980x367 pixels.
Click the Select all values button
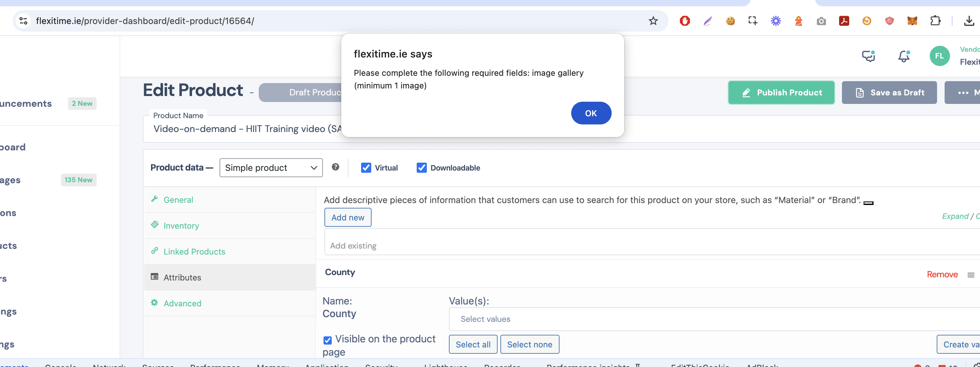473,344
